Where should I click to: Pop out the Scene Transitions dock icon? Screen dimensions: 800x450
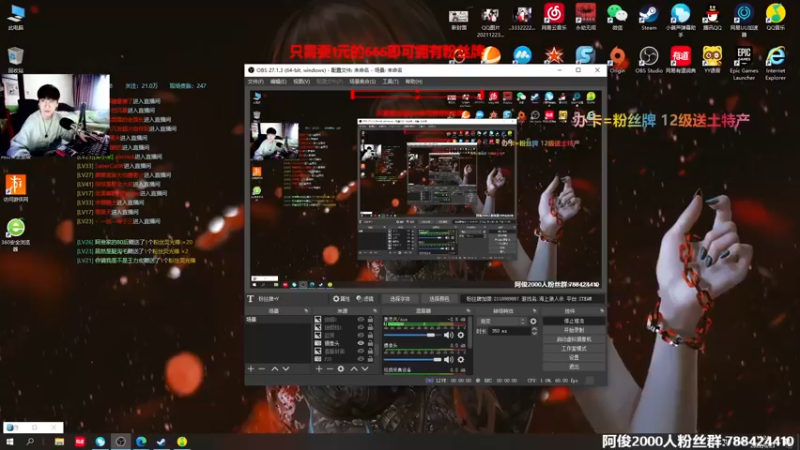[535, 311]
